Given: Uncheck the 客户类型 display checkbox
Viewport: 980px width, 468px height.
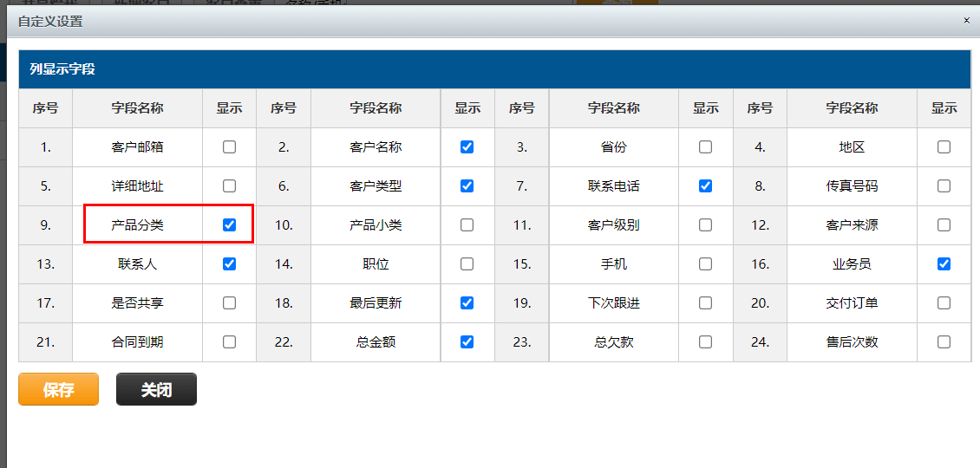Looking at the screenshot, I should pyautogui.click(x=467, y=186).
